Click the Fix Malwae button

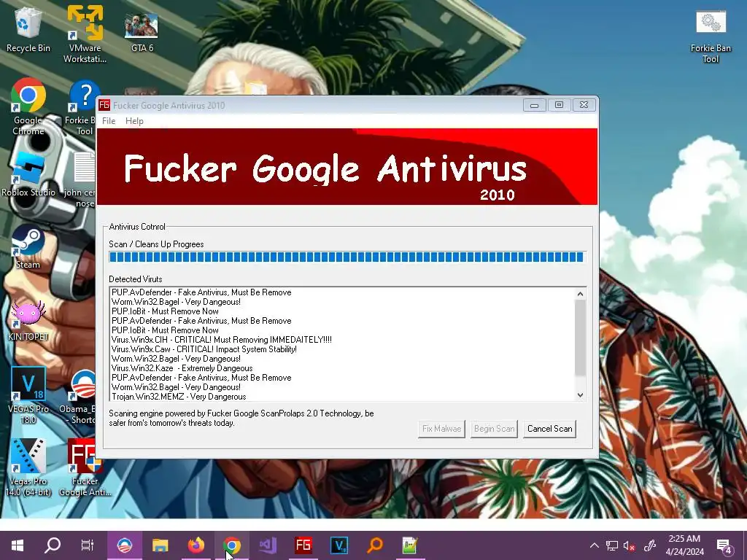click(441, 429)
